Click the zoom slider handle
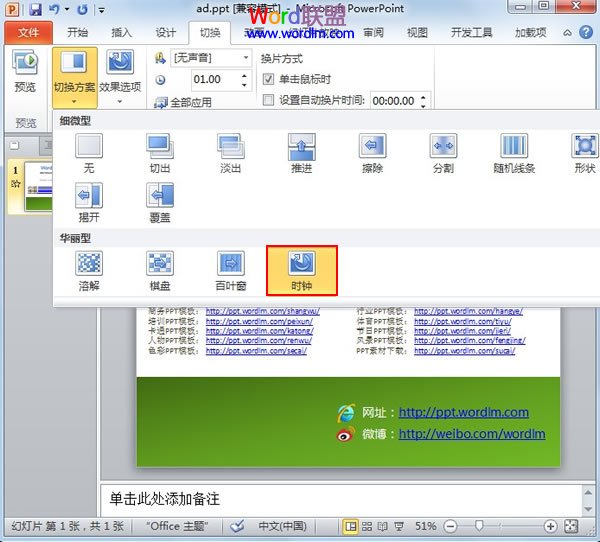Image resolution: width=600 pixels, height=542 pixels. (x=479, y=526)
